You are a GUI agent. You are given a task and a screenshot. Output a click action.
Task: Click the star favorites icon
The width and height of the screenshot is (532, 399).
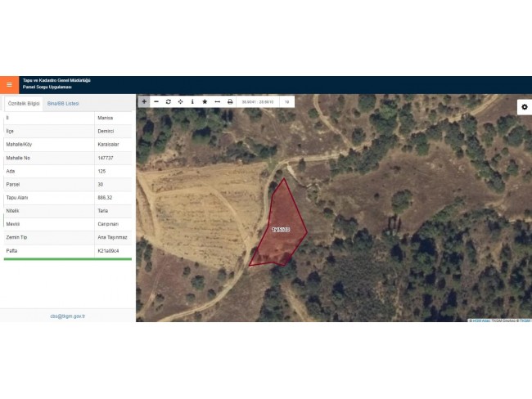coord(205,101)
